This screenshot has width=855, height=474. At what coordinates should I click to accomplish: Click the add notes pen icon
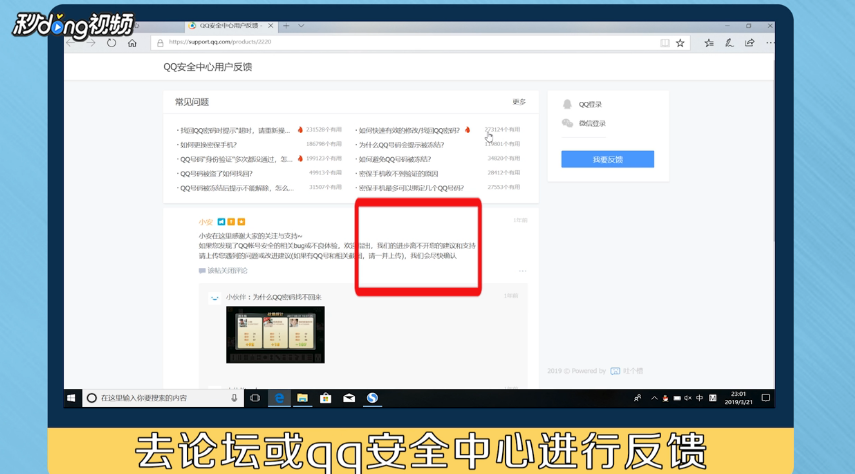pos(729,43)
